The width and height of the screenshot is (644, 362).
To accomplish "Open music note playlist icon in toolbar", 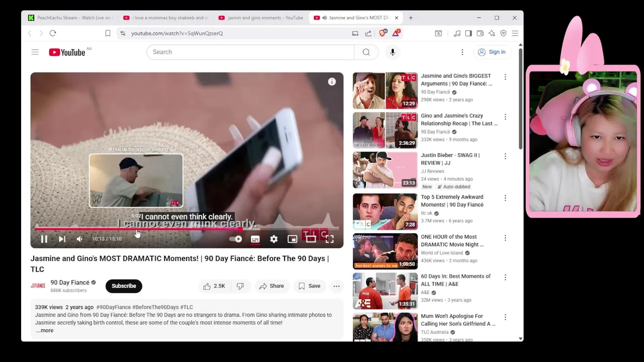I will point(457,33).
